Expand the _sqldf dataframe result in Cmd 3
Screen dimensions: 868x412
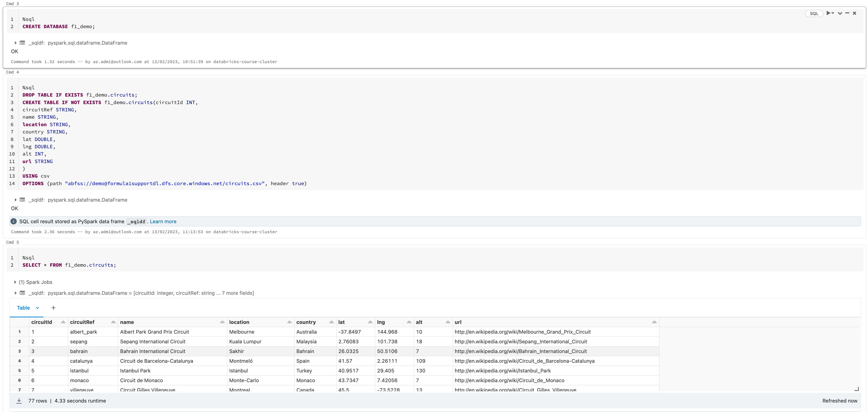point(16,43)
